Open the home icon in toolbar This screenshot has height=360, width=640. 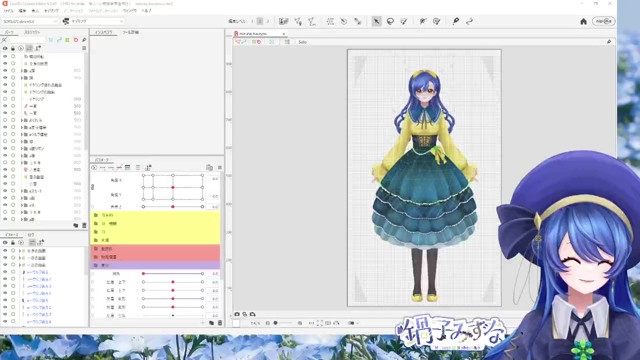pos(583,22)
